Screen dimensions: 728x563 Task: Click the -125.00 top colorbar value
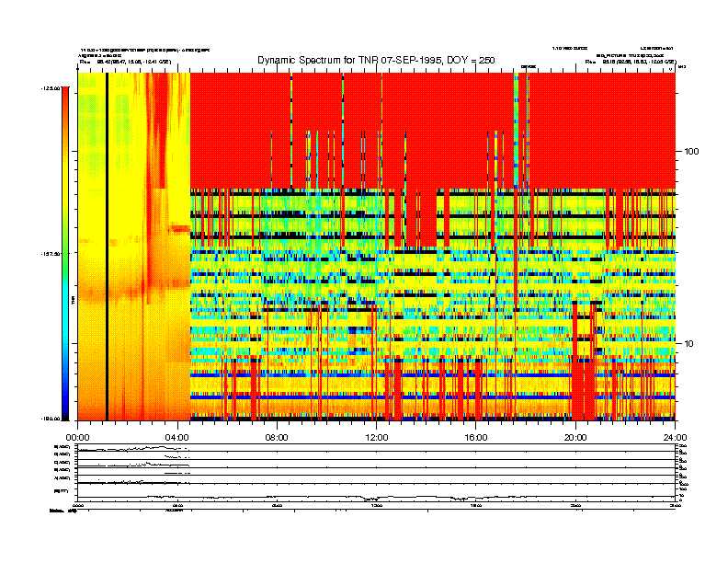click(x=51, y=87)
